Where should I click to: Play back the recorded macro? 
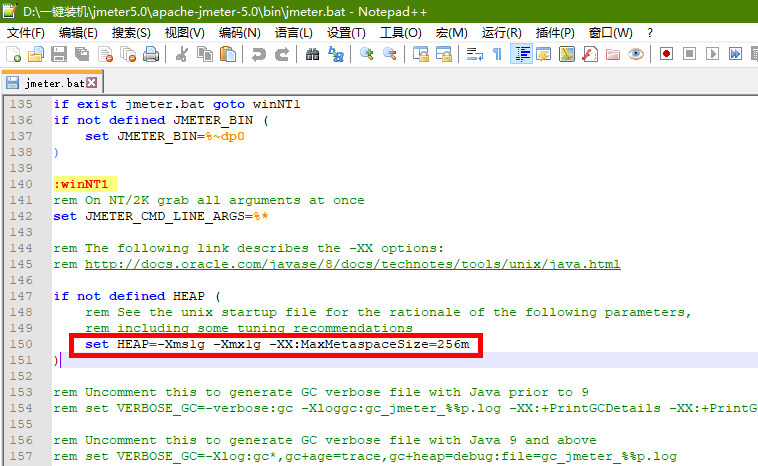[713, 54]
